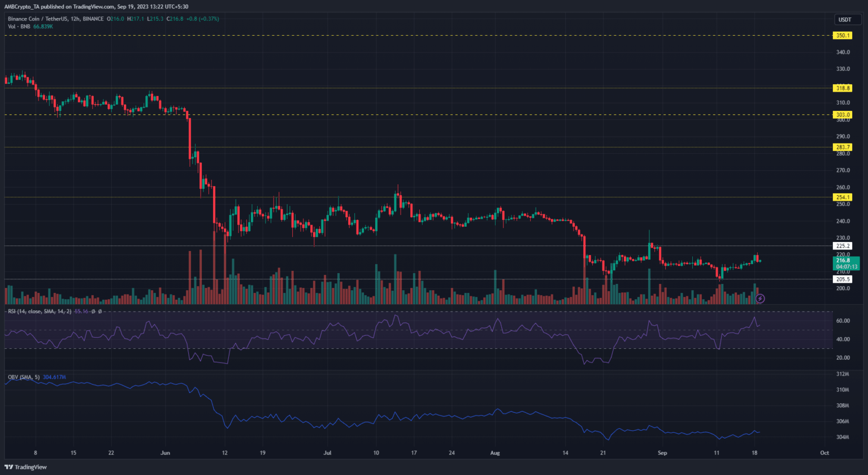The height and width of the screenshot is (475, 868).
Task: Click the Oct label on time axis
Action: [824, 453]
